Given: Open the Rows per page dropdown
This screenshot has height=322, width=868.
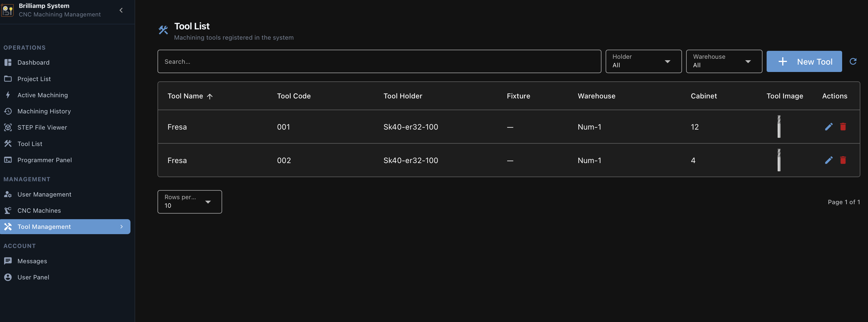Looking at the screenshot, I should pos(190,202).
